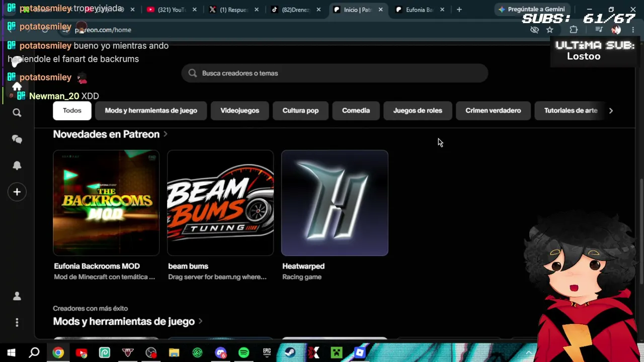Image resolution: width=644 pixels, height=362 pixels.
Task: Open the three-dot more menu in sidebar
Action: point(17,322)
